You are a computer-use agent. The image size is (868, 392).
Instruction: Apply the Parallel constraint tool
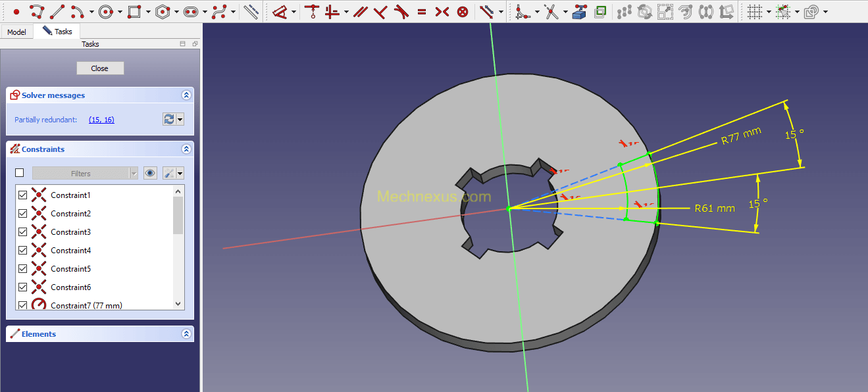coord(359,12)
